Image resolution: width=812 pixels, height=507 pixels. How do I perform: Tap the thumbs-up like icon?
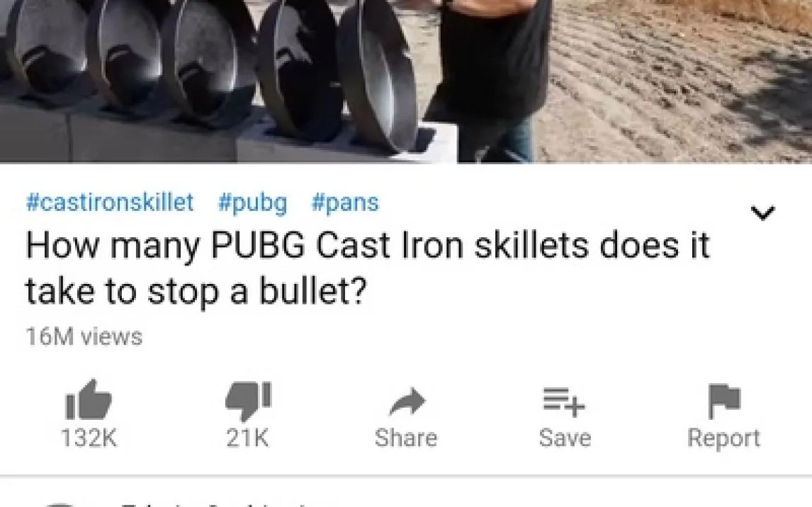click(x=89, y=399)
